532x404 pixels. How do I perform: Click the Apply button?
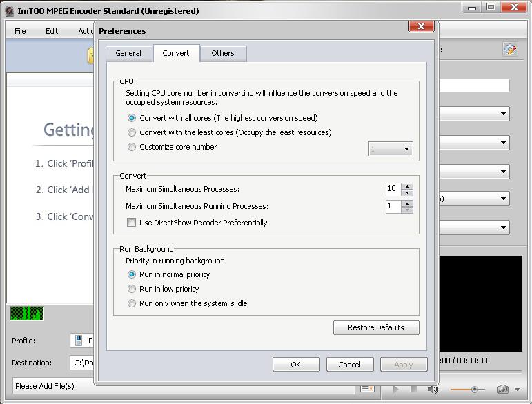coord(404,365)
